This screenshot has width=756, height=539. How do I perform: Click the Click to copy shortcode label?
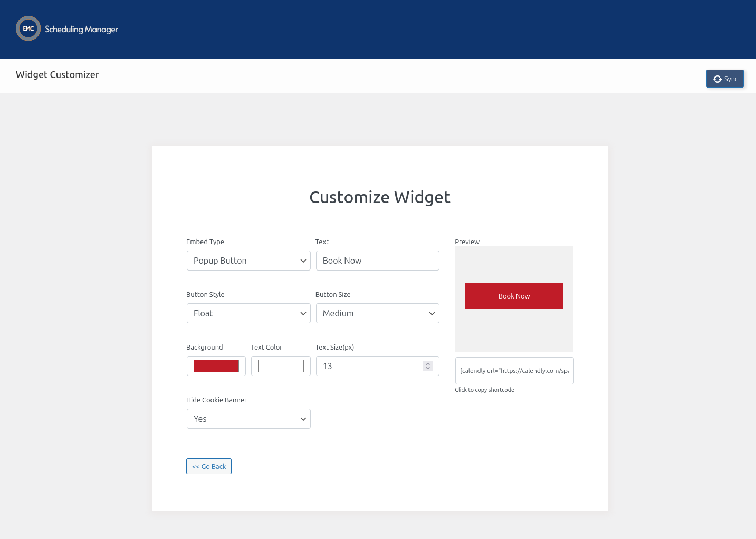pyautogui.click(x=484, y=390)
